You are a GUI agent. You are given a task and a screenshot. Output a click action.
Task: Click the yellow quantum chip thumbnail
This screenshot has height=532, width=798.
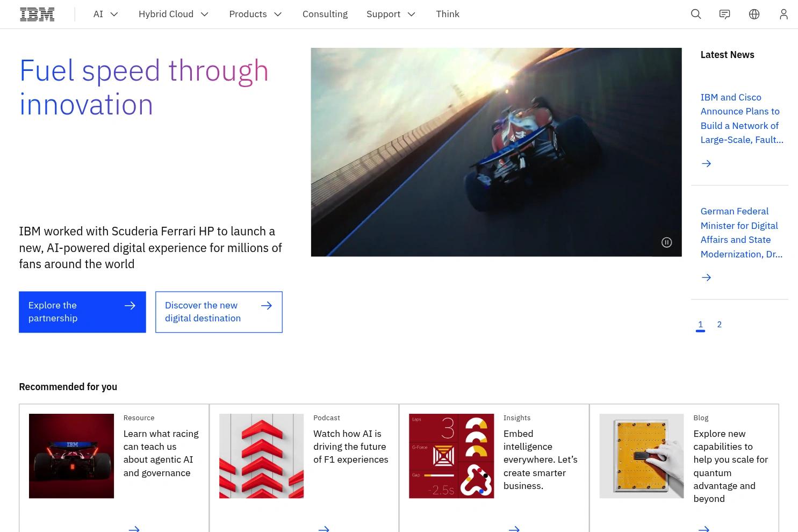click(642, 456)
